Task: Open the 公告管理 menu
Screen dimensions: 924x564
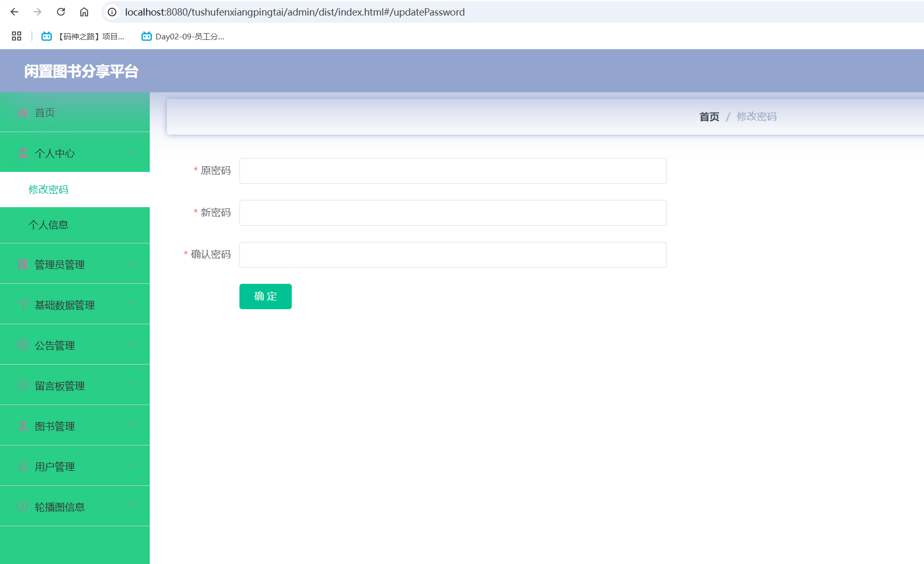Action: (75, 345)
